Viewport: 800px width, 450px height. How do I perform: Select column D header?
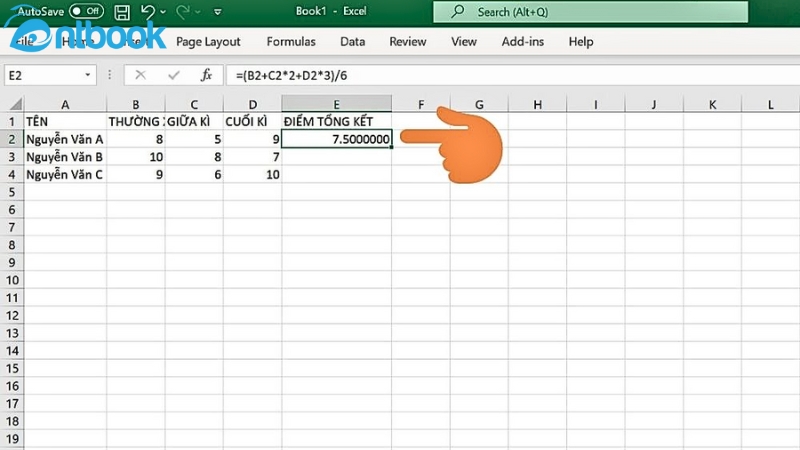253,104
